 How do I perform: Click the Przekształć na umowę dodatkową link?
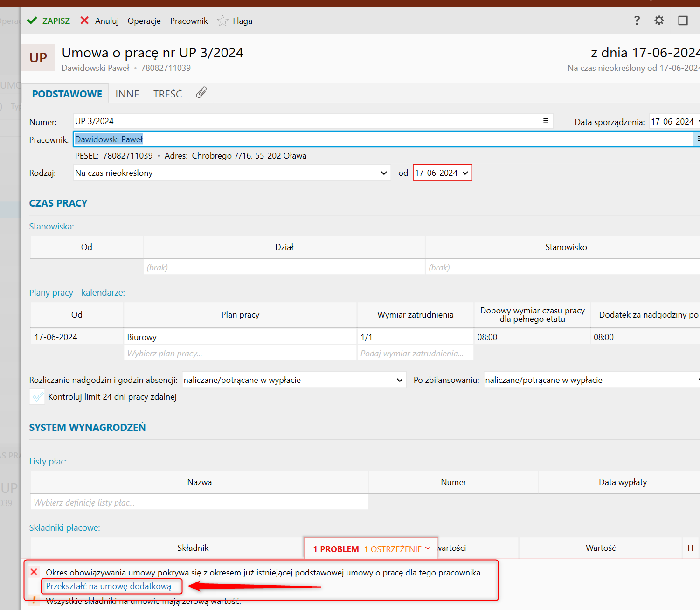pyautogui.click(x=109, y=586)
